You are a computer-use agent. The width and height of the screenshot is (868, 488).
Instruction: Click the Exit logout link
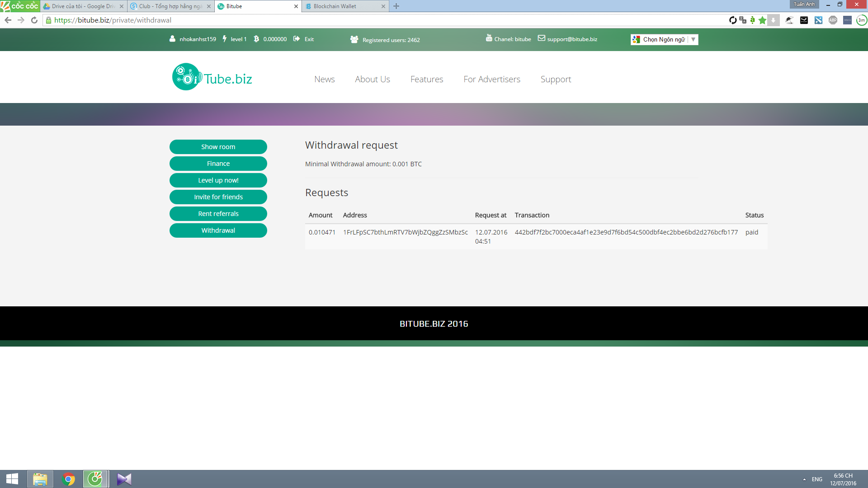tap(309, 39)
